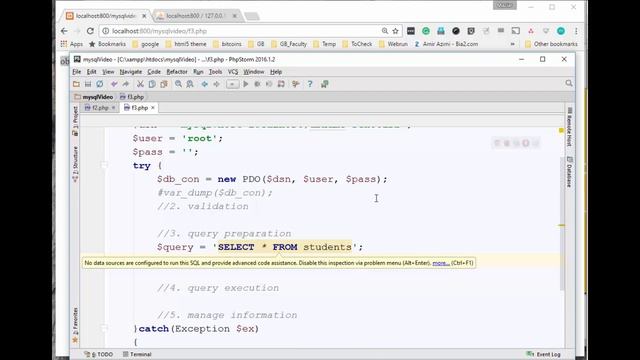Open the Event Log panel

point(544,354)
